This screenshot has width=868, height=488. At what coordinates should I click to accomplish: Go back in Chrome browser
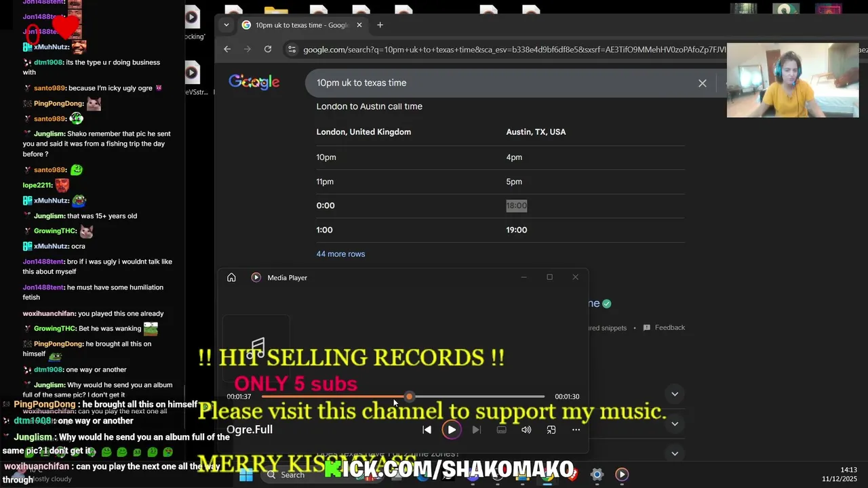point(227,49)
